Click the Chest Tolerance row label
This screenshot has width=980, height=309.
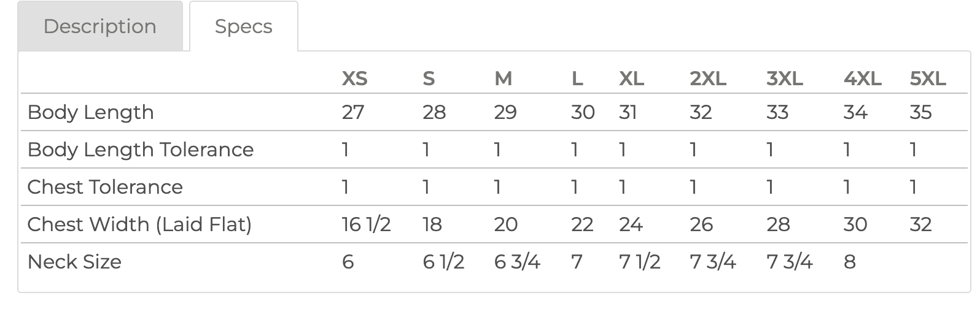[105, 187]
